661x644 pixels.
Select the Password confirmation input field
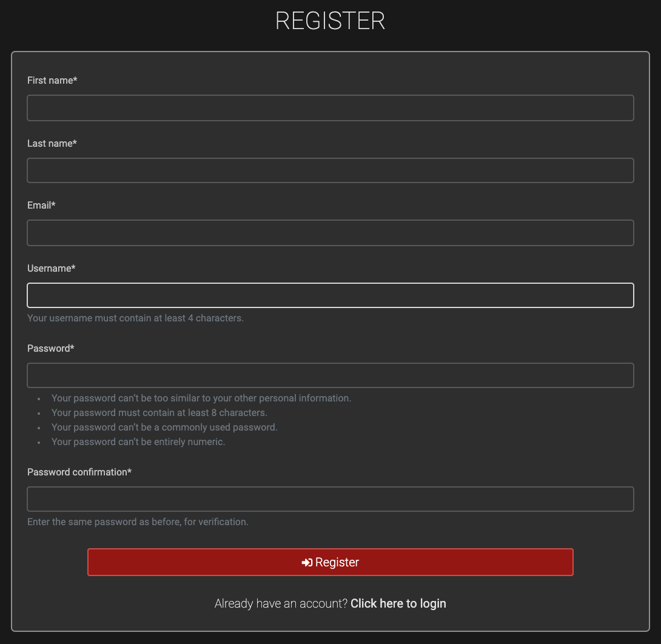330,498
